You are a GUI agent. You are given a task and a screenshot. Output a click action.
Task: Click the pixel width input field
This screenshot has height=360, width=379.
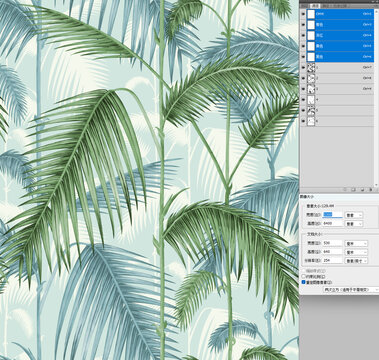point(332,215)
